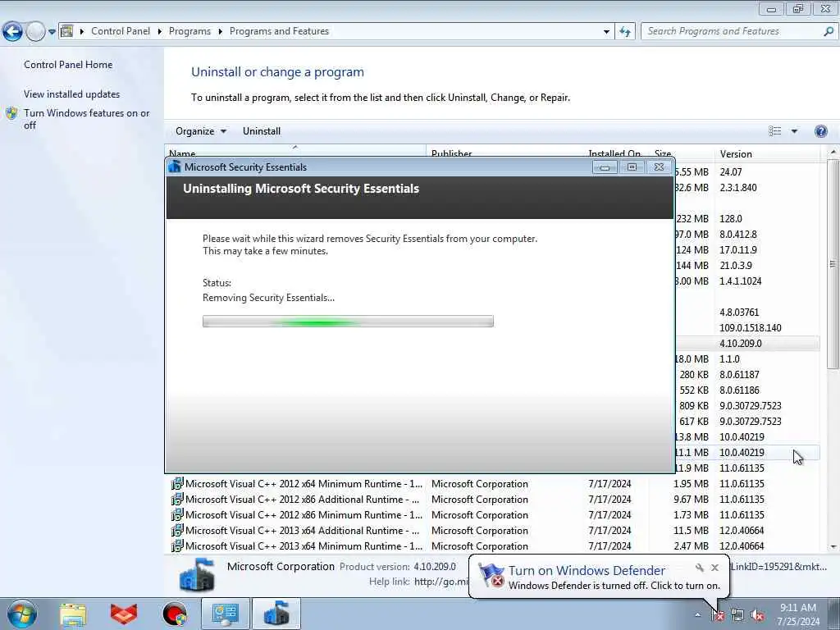The height and width of the screenshot is (630, 840).
Task: Click scroll-down arrow of programs list
Action: pos(833,547)
